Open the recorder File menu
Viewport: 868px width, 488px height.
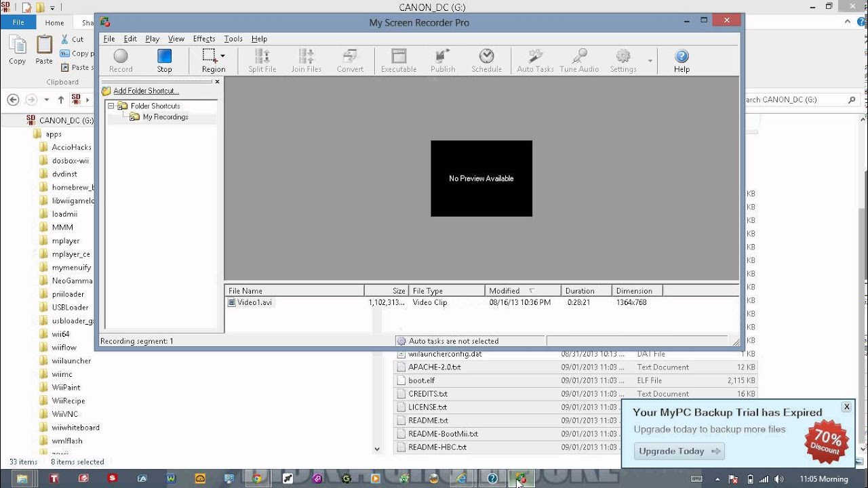[x=109, y=39]
